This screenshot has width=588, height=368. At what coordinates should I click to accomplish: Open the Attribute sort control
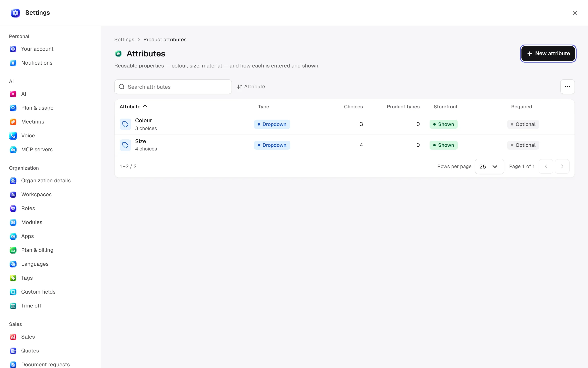(251, 87)
